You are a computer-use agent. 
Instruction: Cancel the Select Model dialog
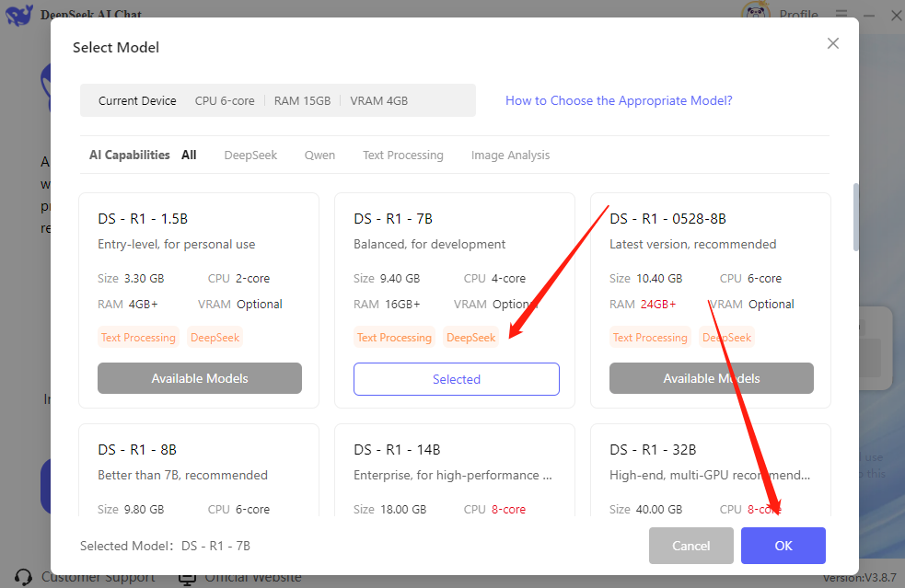pyautogui.click(x=690, y=546)
